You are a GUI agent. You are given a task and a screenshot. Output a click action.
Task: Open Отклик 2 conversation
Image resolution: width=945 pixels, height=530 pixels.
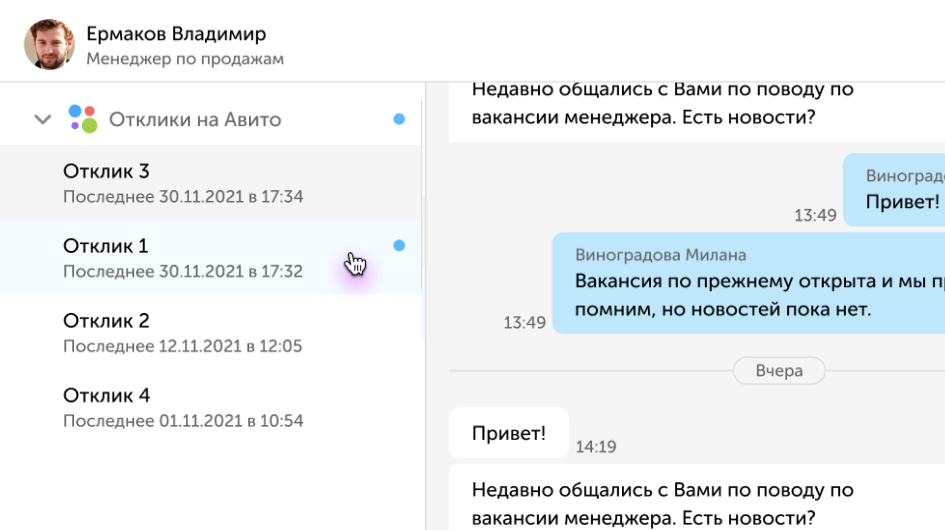pos(211,332)
